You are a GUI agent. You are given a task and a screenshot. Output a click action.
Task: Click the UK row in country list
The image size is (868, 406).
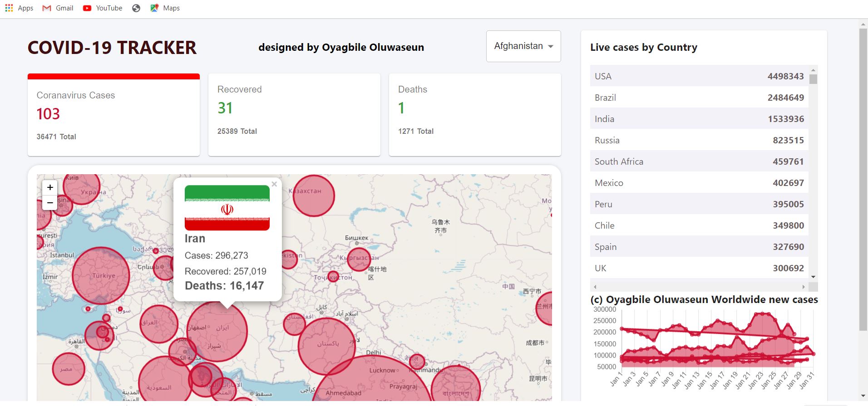[x=699, y=268]
